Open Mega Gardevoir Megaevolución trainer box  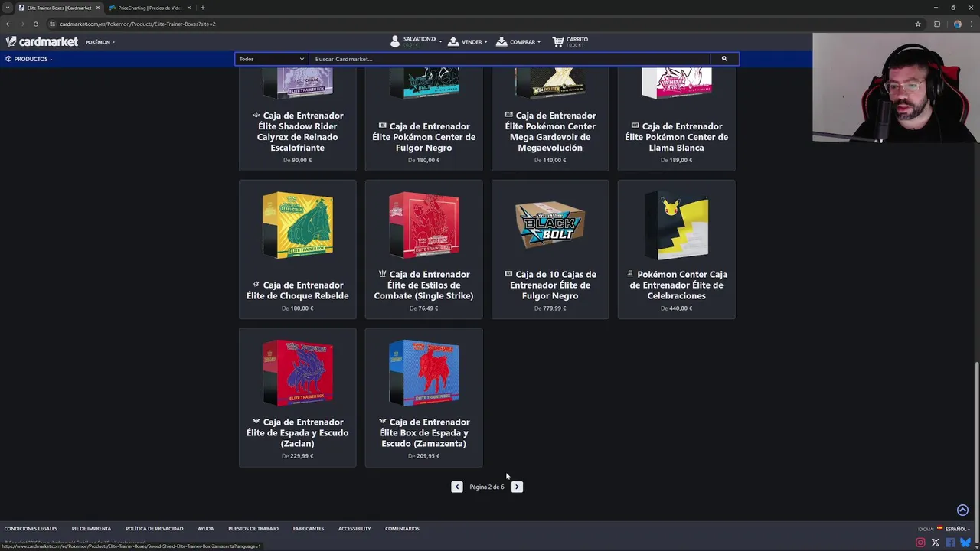[550, 132]
